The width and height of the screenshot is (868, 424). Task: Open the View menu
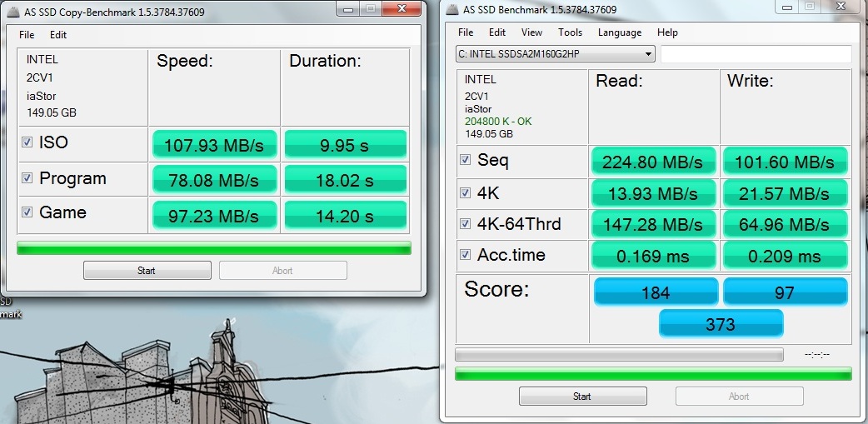tap(531, 32)
